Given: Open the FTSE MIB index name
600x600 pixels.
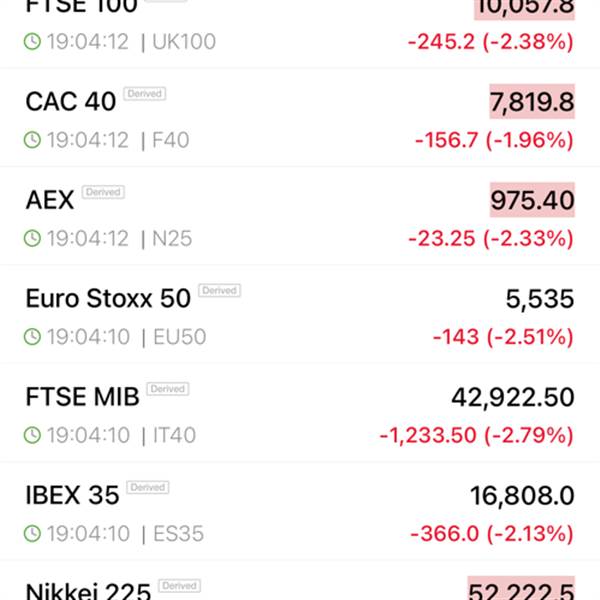Looking at the screenshot, I should (x=82, y=397).
